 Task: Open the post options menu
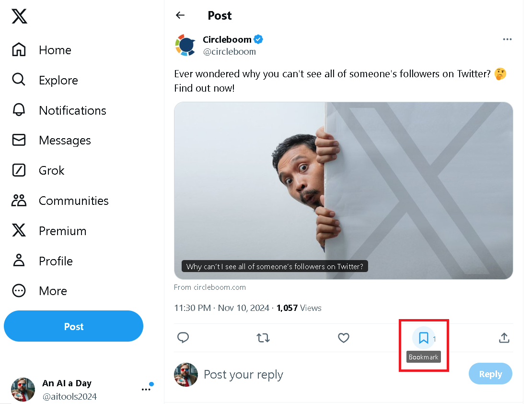[507, 39]
